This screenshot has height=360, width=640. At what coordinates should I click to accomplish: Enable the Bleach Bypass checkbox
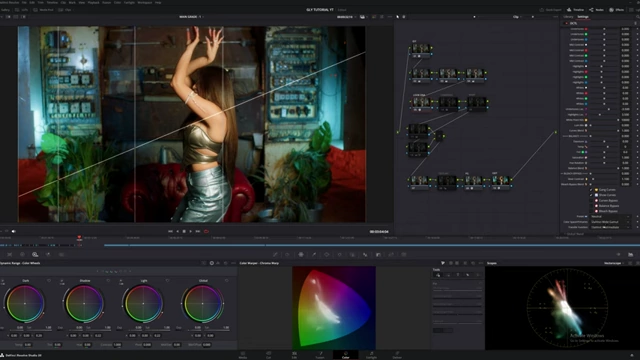(591, 211)
